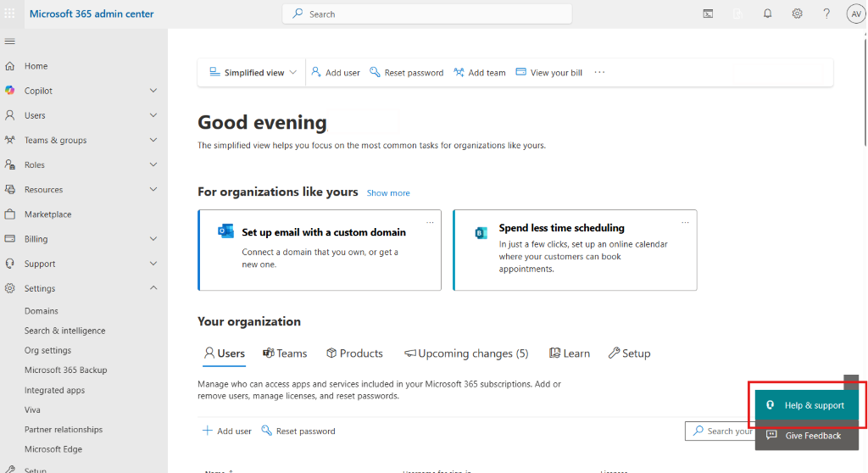Switch to the Products tab
Viewport: 868px width, 473px height.
tap(354, 353)
